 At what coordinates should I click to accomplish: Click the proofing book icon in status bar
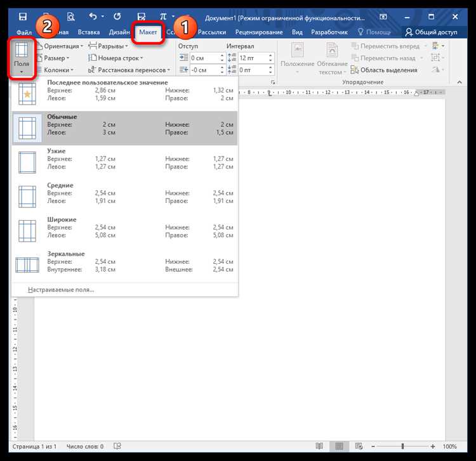117,446
